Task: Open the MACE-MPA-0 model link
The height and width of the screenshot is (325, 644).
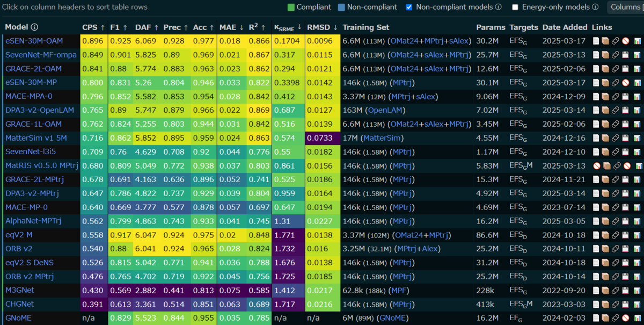Action: [29, 96]
